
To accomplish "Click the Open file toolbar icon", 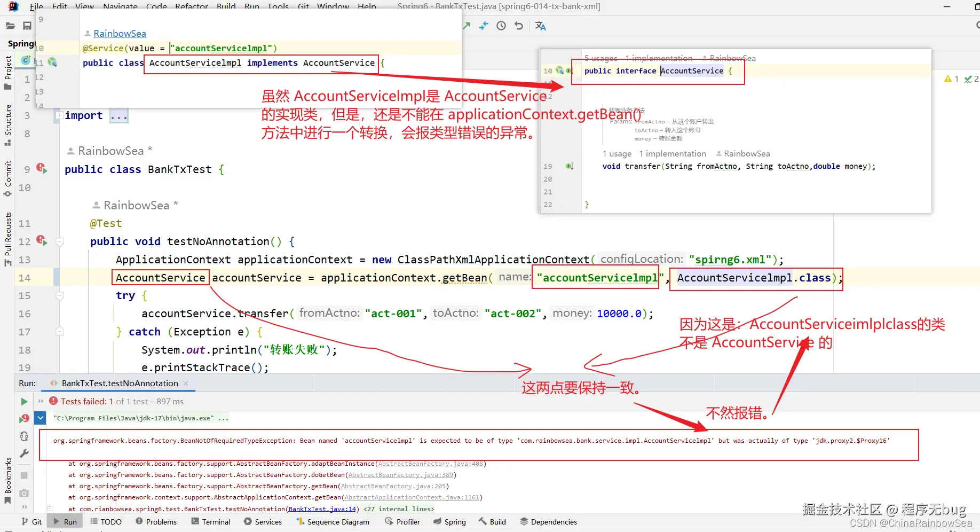I will point(10,26).
